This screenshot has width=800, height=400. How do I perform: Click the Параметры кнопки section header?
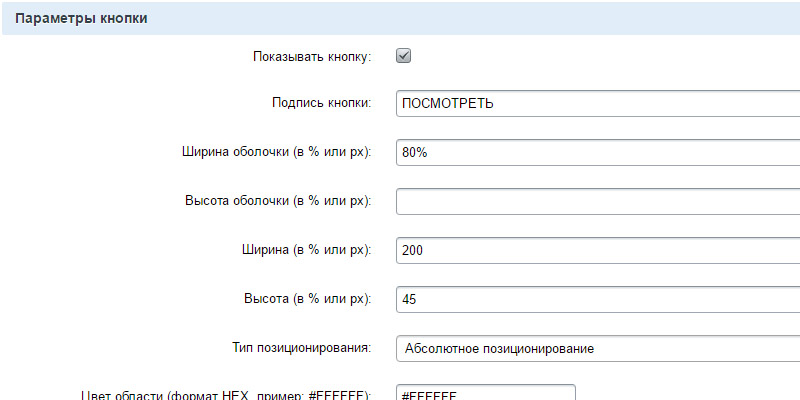coord(82,19)
